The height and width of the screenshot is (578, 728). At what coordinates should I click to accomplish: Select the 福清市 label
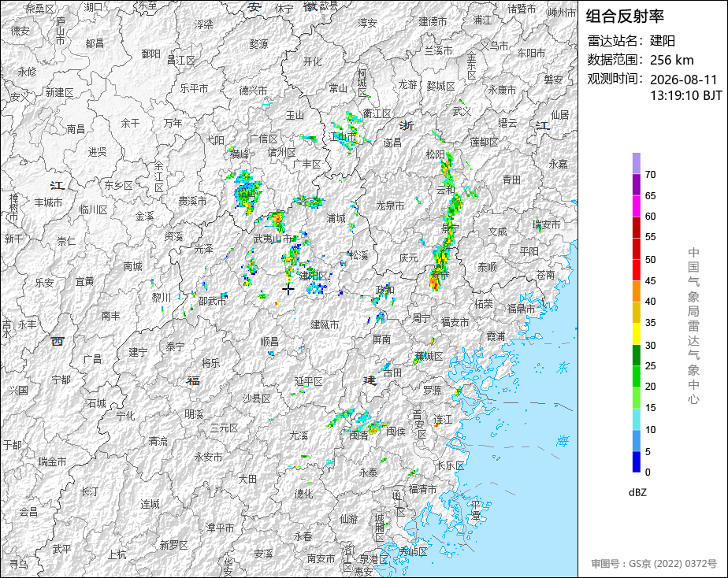point(422,489)
